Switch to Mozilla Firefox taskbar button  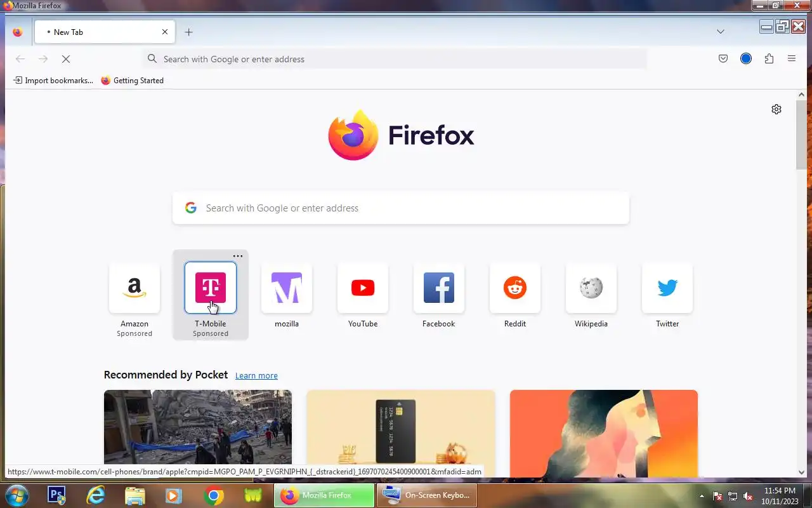[324, 495]
